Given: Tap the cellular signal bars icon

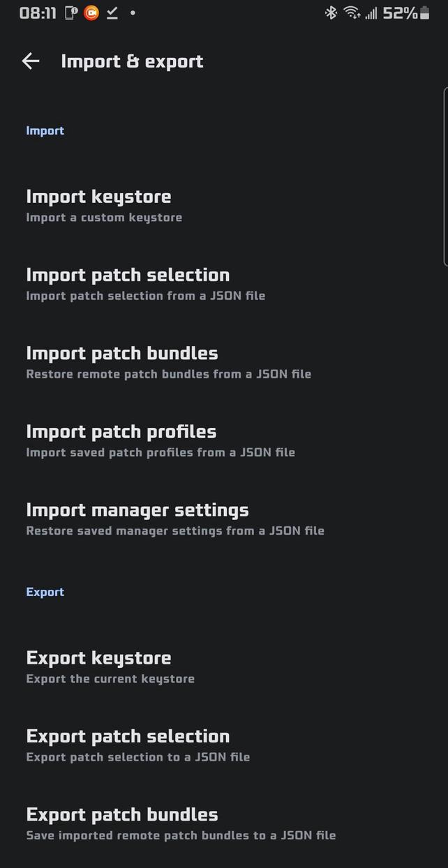Looking at the screenshot, I should pos(371,13).
